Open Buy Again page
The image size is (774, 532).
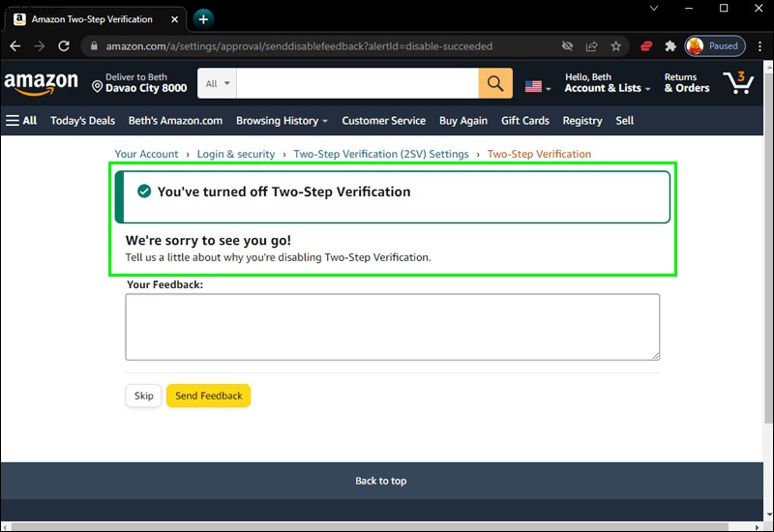click(463, 121)
